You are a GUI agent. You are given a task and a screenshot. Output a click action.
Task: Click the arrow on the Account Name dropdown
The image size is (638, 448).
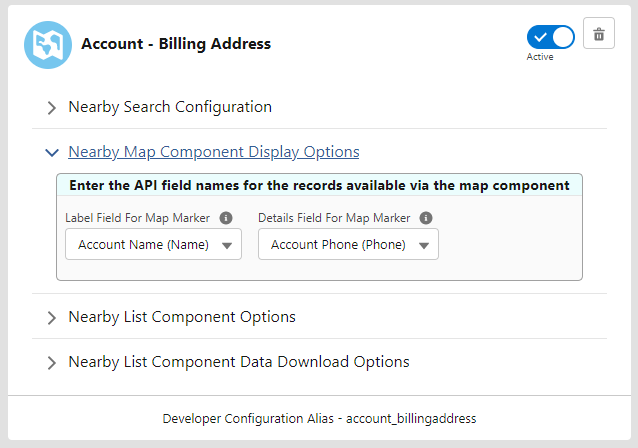pyautogui.click(x=226, y=246)
